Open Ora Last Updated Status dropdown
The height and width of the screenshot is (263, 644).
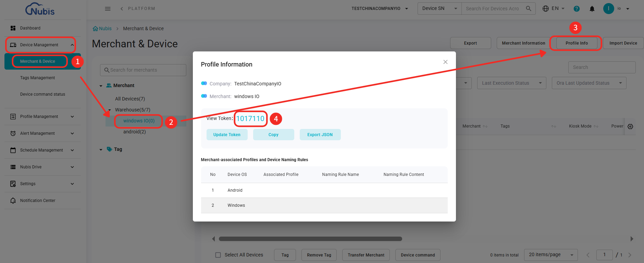pos(589,83)
